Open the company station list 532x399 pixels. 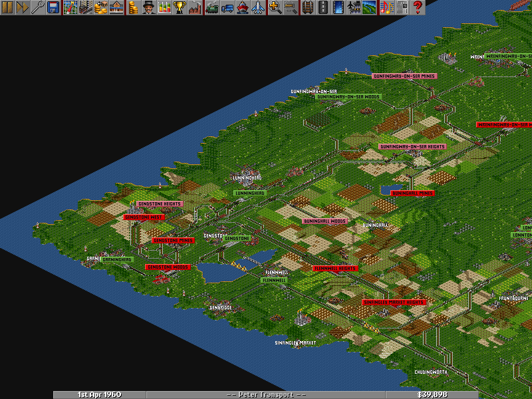116,7
